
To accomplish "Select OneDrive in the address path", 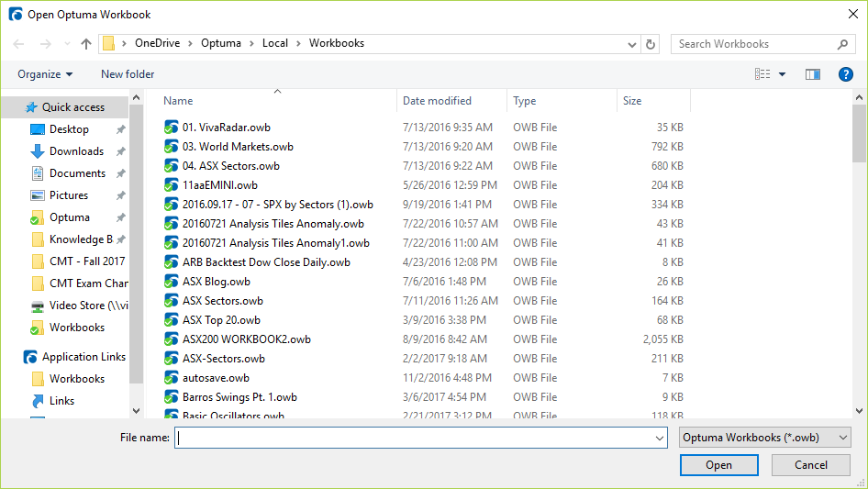I will point(157,43).
